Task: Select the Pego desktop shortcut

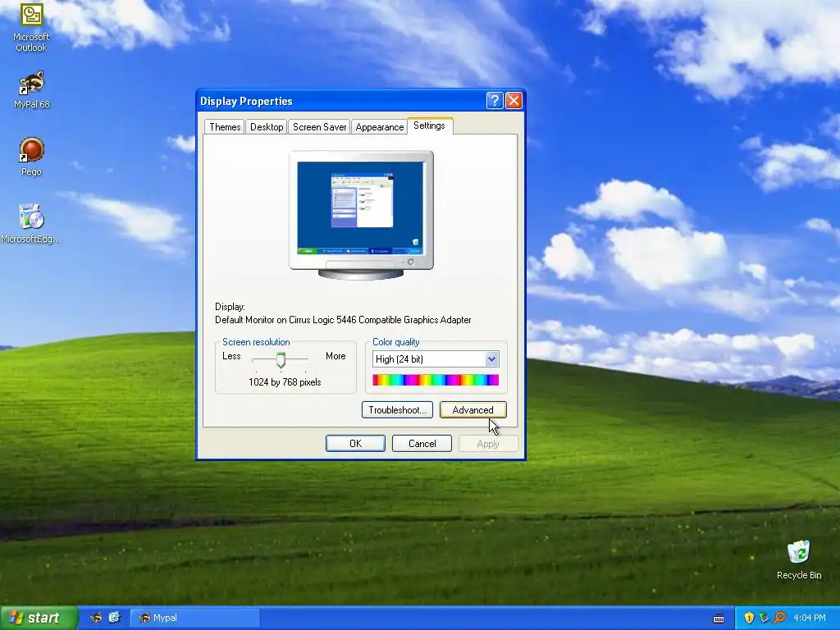Action: click(31, 157)
